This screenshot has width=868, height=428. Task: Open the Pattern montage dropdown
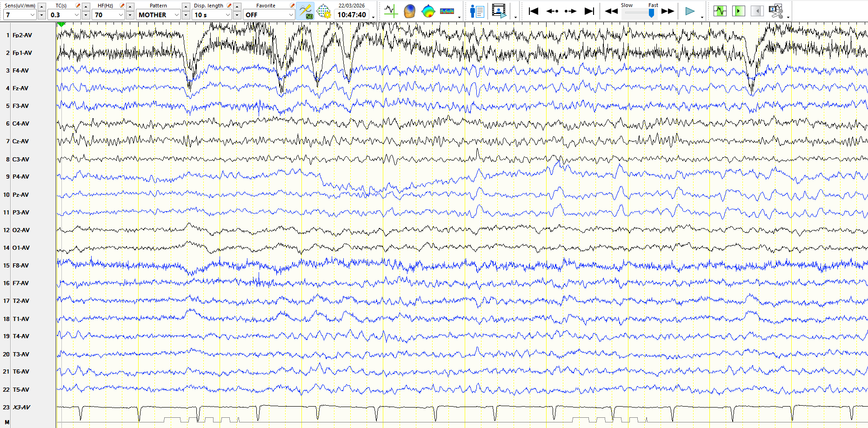tap(158, 15)
